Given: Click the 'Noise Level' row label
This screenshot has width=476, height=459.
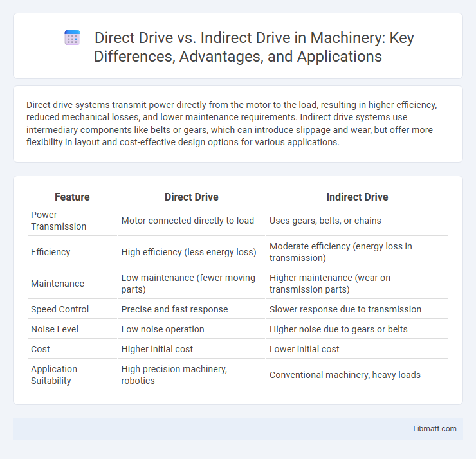Looking at the screenshot, I should pos(72,329).
